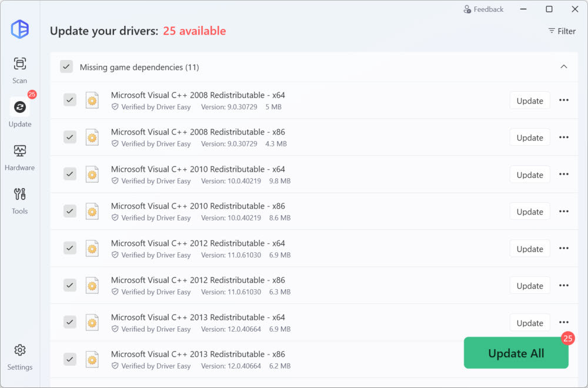Open the Scan section
588x388 pixels.
(20, 70)
